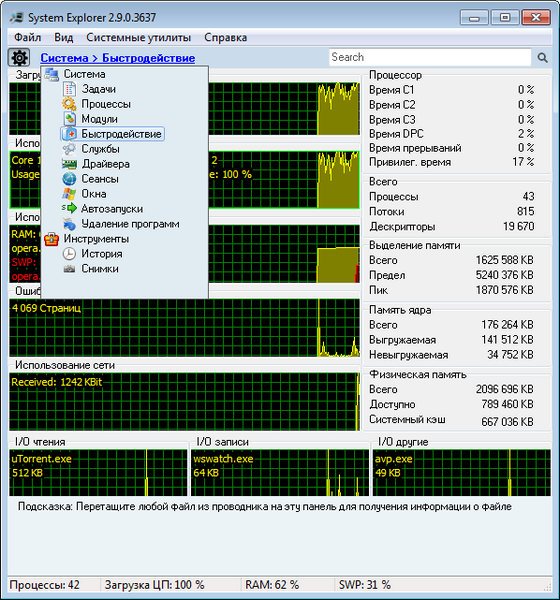
Task: Select Модули in the navigation list
Action: pos(100,119)
